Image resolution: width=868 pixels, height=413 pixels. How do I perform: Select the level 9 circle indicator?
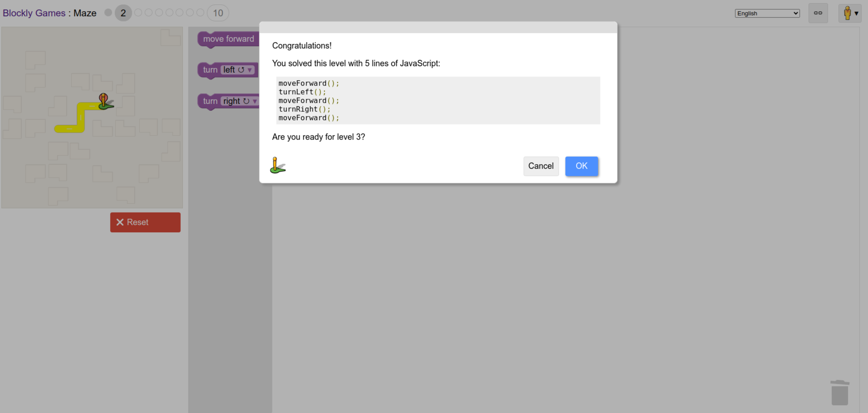(x=200, y=13)
